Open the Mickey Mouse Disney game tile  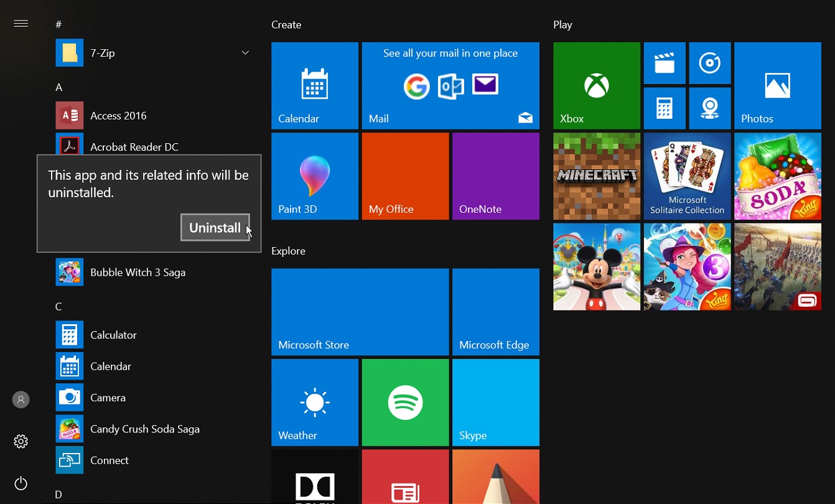[597, 267]
